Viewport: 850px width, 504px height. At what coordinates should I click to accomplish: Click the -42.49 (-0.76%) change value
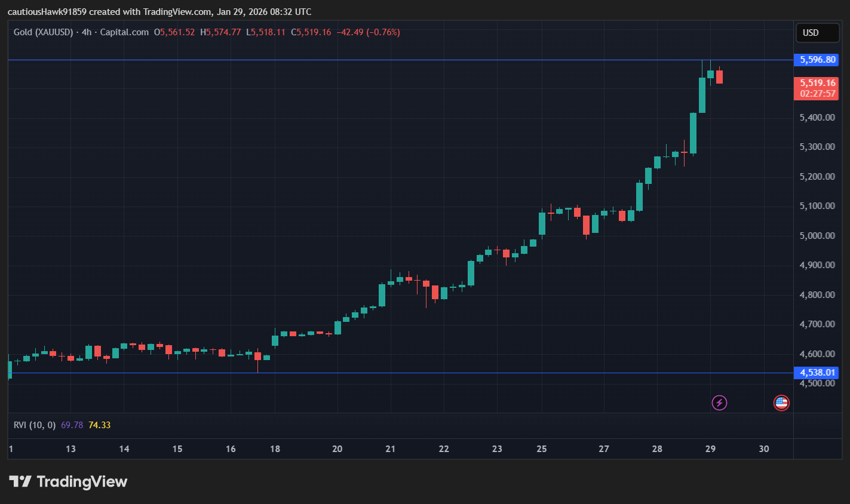point(368,32)
